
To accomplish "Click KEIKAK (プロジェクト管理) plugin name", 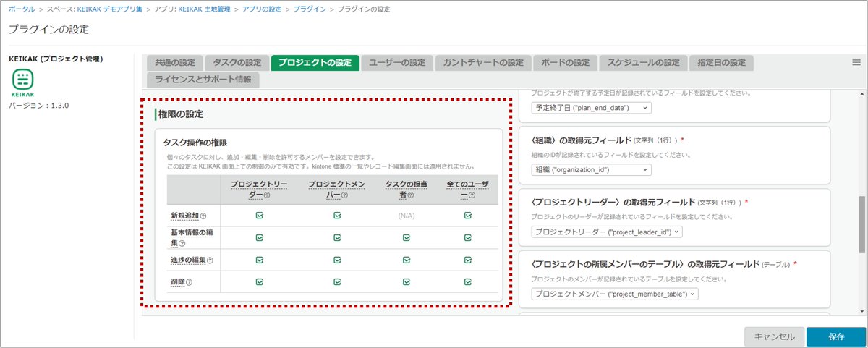I will (x=56, y=59).
